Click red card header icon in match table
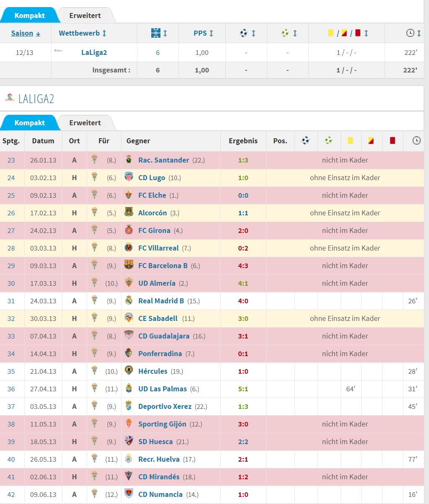Screen dimensions: 429x504 393,141
